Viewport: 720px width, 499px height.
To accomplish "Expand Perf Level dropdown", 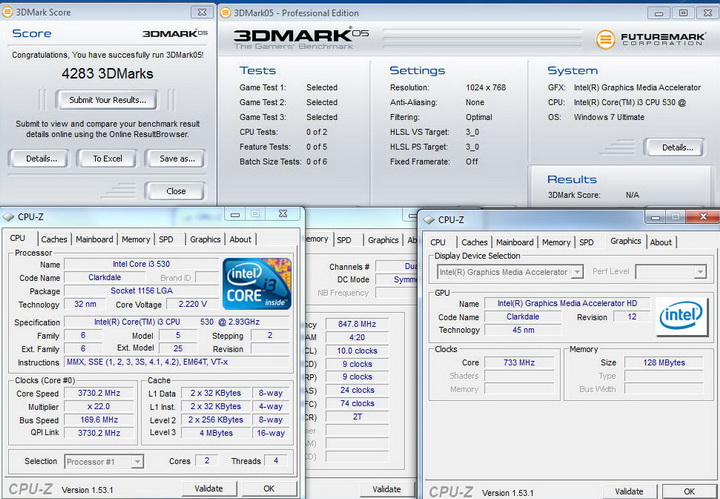I will click(x=699, y=272).
